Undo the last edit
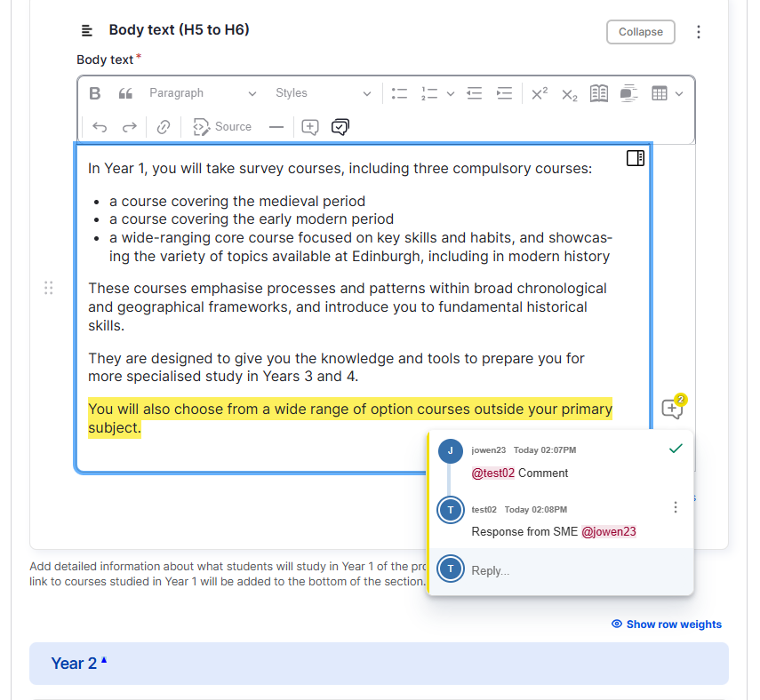760x700 pixels. (99, 126)
